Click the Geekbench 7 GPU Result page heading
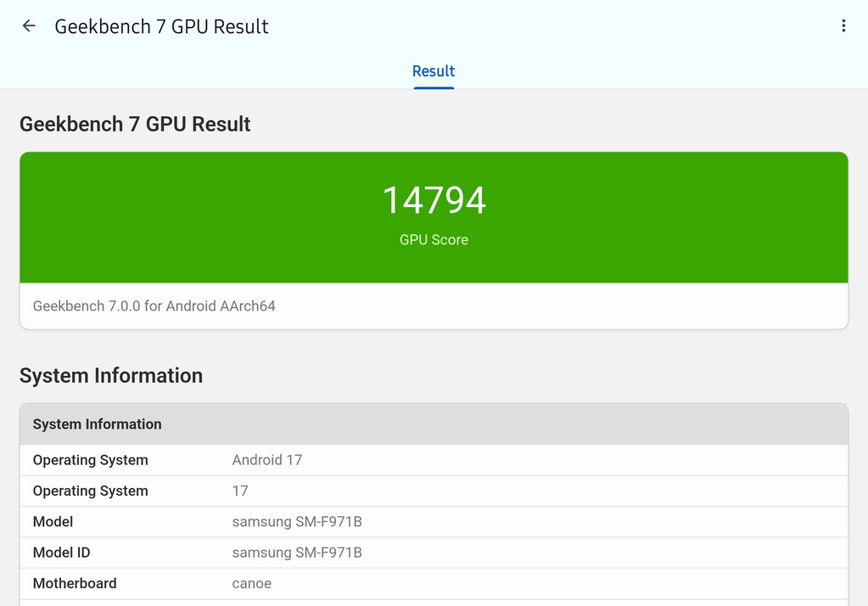868x606 pixels. (x=135, y=124)
